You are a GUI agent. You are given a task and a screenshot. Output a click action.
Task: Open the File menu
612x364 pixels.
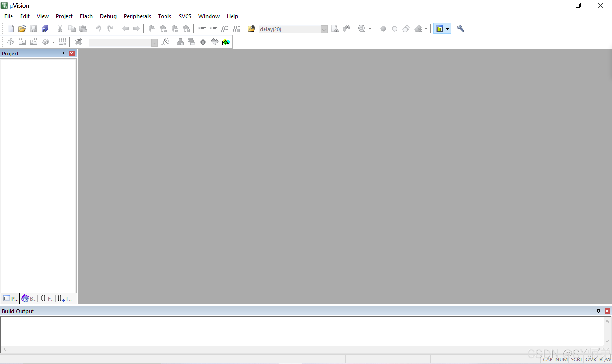[x=9, y=16]
